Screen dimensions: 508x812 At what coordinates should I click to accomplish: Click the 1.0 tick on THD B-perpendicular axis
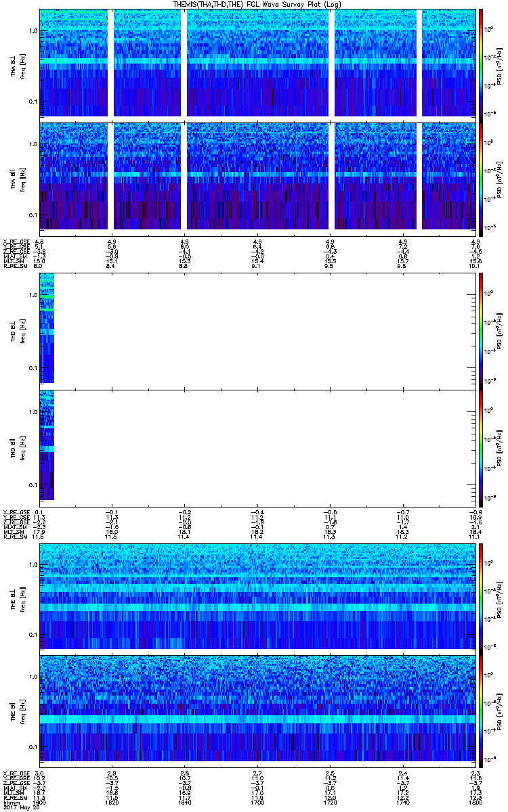[x=33, y=296]
